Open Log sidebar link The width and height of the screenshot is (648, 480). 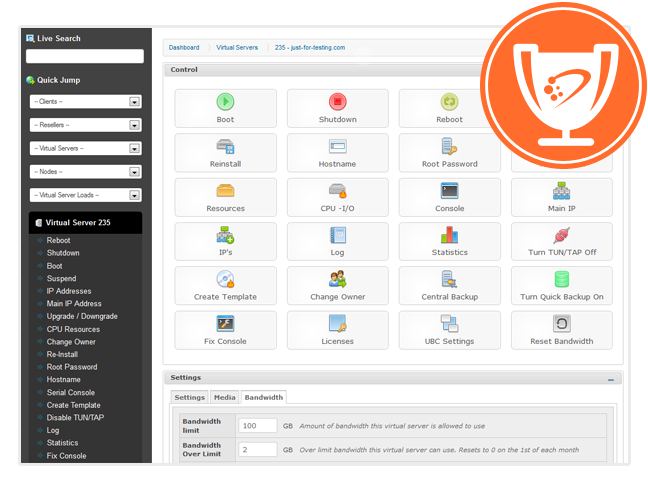pyautogui.click(x=52, y=430)
